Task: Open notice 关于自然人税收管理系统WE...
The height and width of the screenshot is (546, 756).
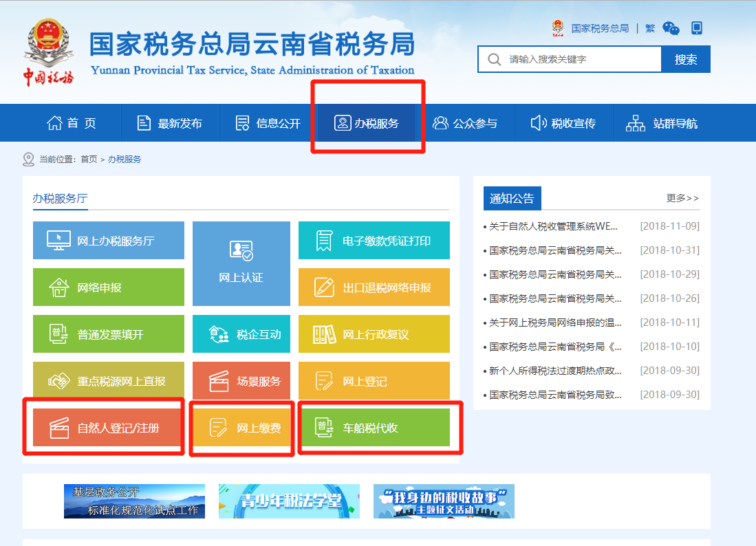Action: click(x=553, y=226)
